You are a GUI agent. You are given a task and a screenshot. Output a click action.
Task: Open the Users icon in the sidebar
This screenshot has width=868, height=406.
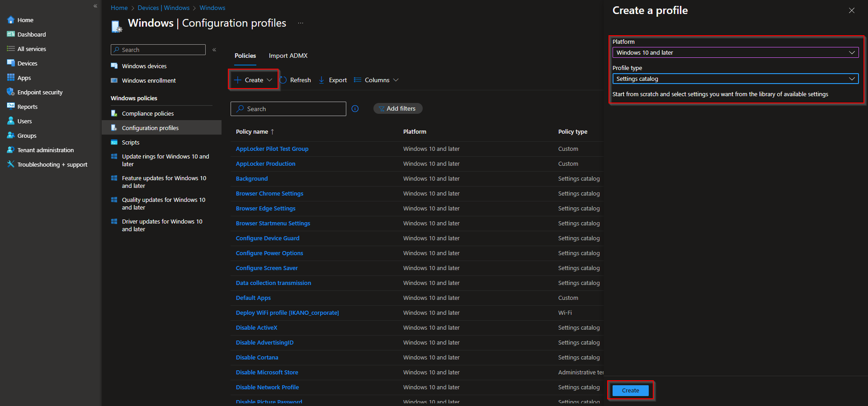pos(11,121)
